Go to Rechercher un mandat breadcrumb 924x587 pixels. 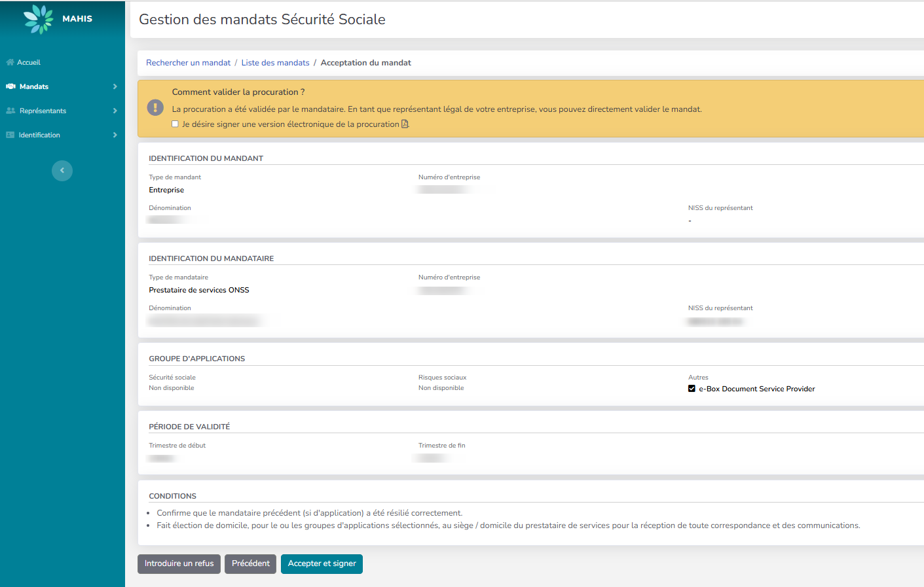[188, 63]
